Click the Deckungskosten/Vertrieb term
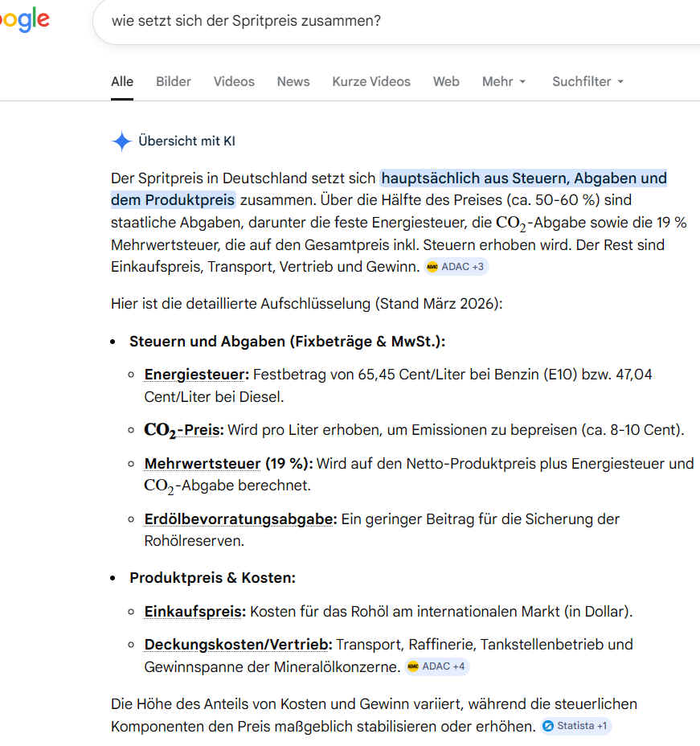Viewport: 700px width, 746px height. pyautogui.click(x=238, y=645)
